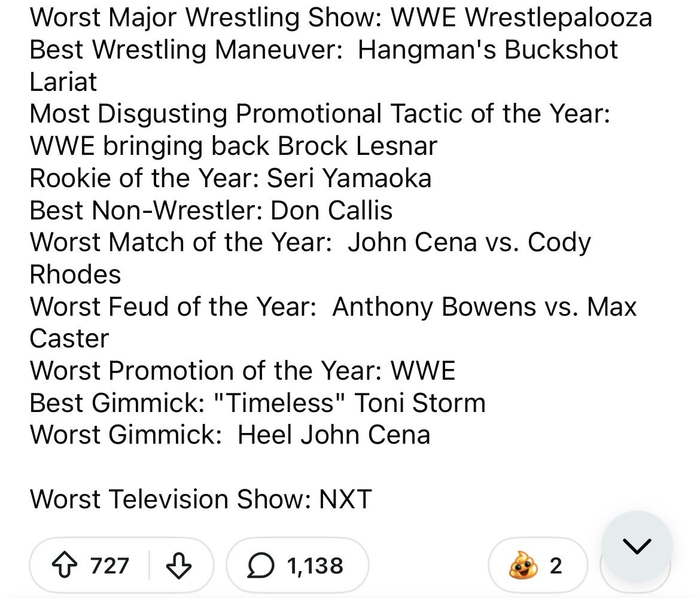Click the "WWE bringing back Brock Lesnar" line

[233, 146]
